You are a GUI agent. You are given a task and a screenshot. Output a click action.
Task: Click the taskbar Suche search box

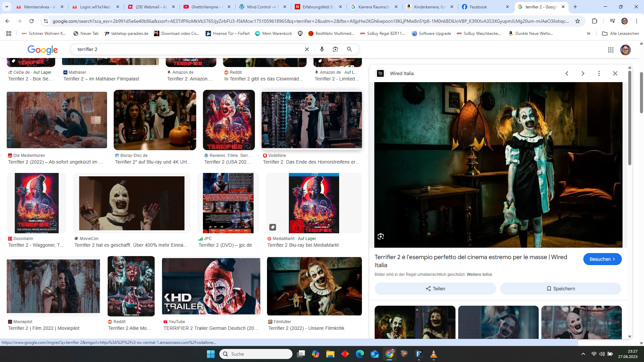point(256,354)
